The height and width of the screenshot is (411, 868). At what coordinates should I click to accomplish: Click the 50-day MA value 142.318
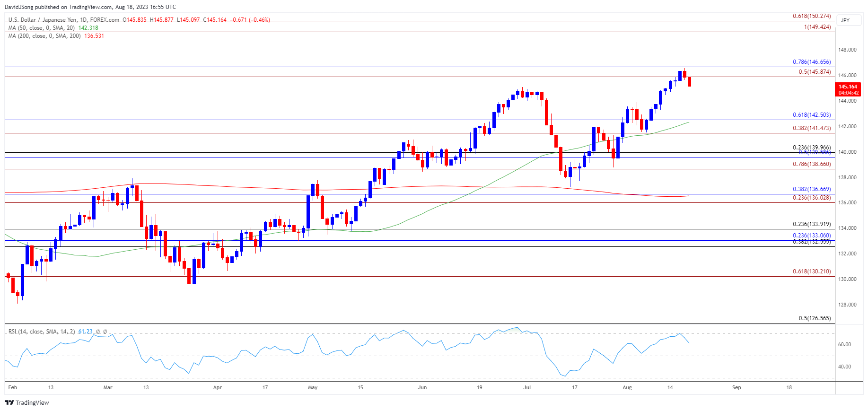click(x=88, y=28)
